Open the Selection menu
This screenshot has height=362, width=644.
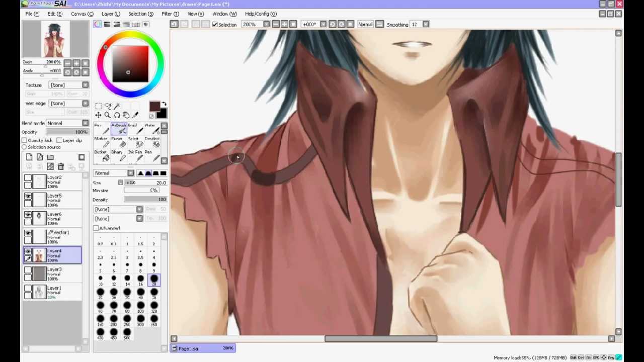pyautogui.click(x=141, y=14)
